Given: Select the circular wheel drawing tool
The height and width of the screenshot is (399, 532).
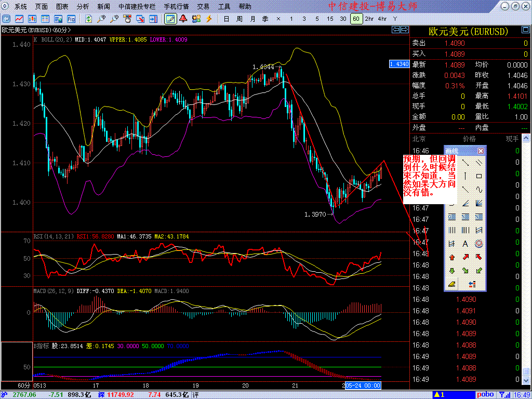Looking at the screenshot, I should pos(478,244).
